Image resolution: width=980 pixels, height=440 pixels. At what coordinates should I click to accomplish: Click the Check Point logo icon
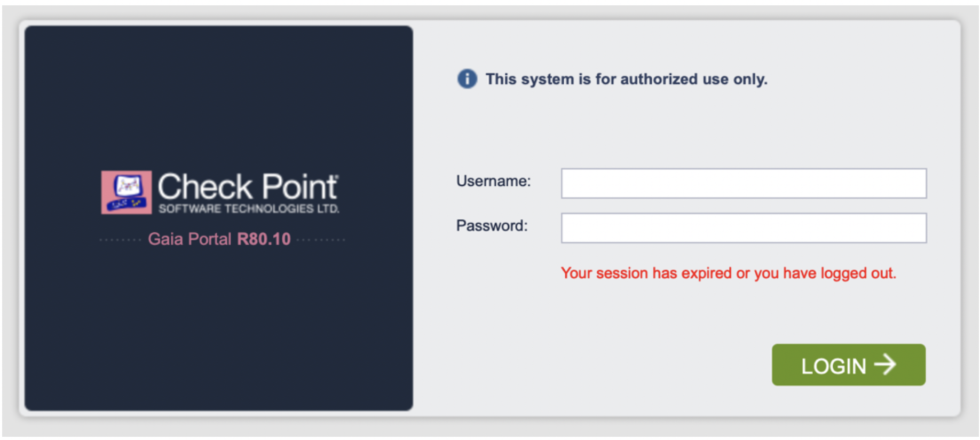pyautogui.click(x=127, y=192)
